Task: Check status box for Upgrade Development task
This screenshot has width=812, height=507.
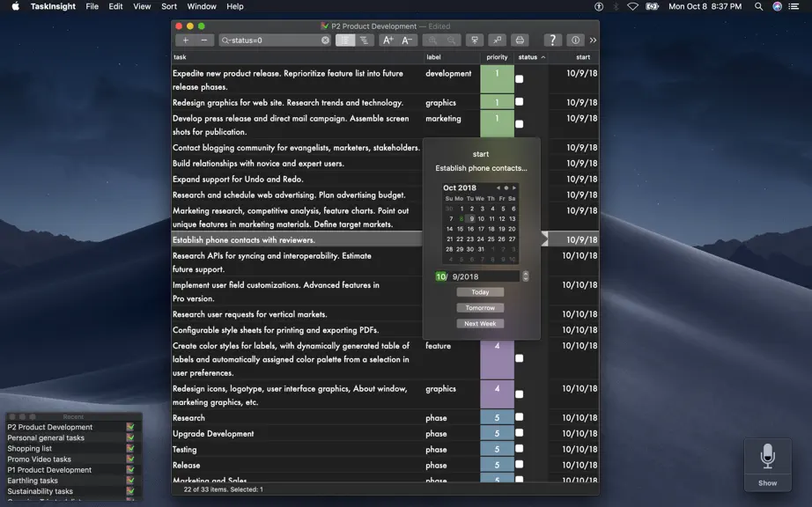Action: 520,433
